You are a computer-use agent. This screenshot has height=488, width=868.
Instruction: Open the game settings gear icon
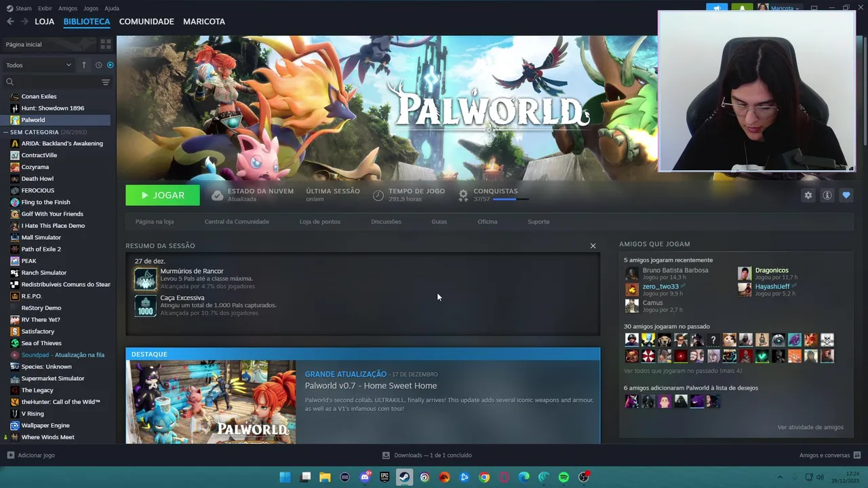point(808,195)
